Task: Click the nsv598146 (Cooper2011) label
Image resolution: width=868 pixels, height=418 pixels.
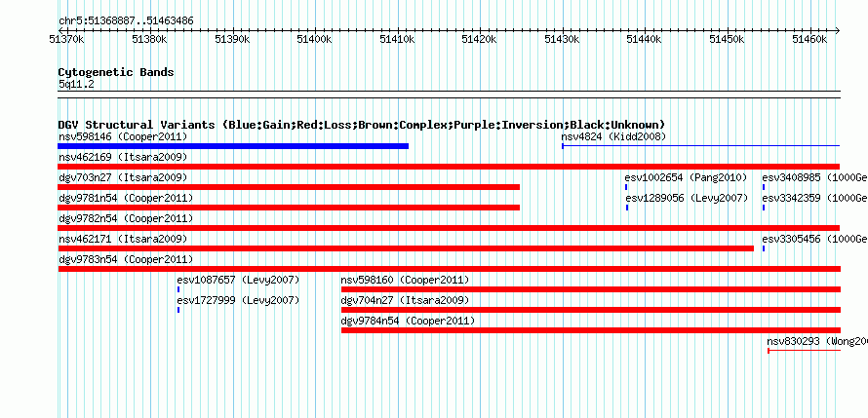Action: tap(123, 136)
